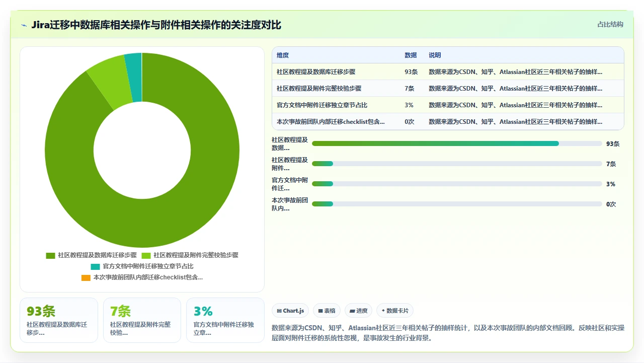This screenshot has height=363, width=644.
Task: Select table row 社区教程提及数据库迁移步骤
Action: [x=448, y=72]
